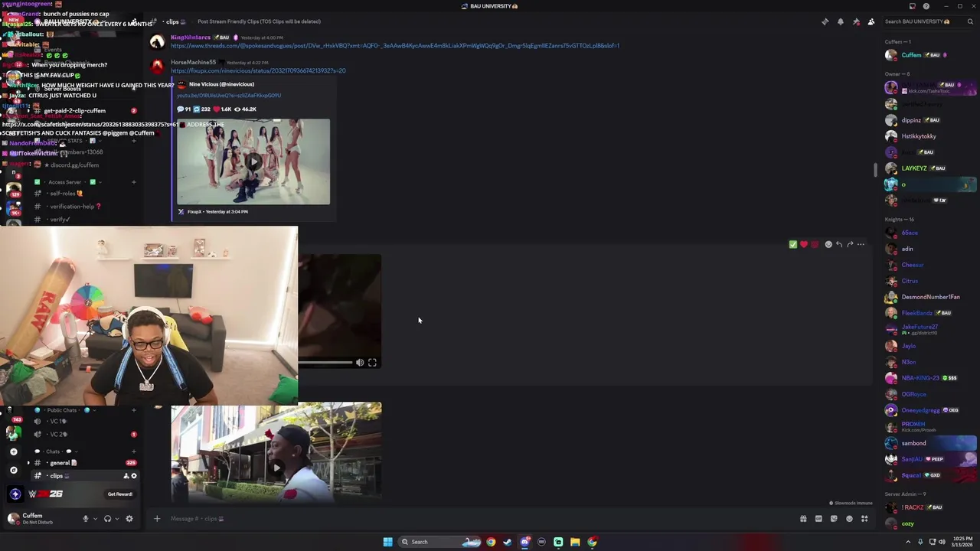Reply to the hovered message
This screenshot has width=980, height=551.
point(839,244)
